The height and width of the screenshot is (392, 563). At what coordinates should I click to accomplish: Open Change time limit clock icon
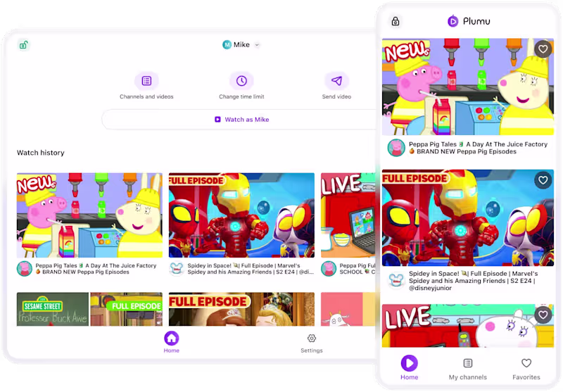(241, 81)
